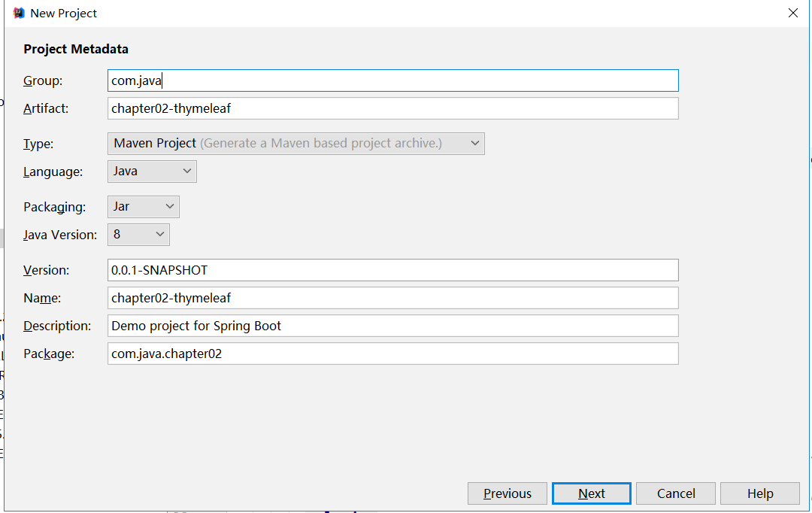The image size is (812, 513).
Task: Click the IntelliJ icon in title bar
Action: [x=19, y=13]
